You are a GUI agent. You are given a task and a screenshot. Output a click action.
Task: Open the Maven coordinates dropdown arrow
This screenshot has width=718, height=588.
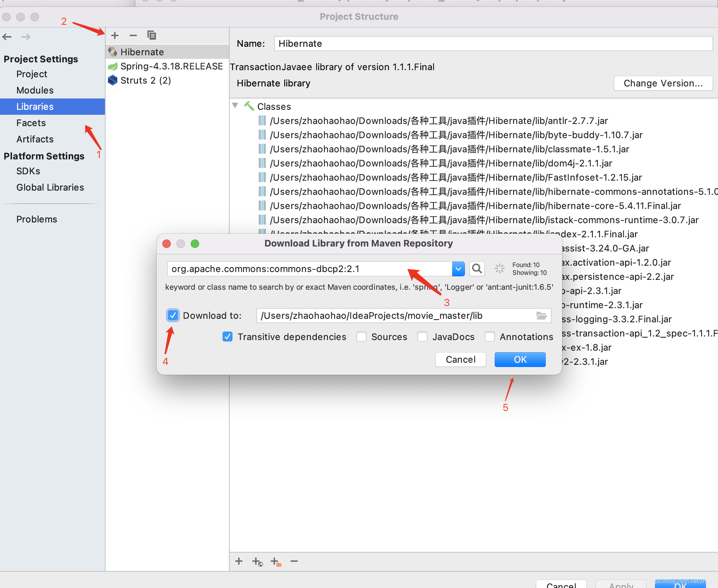point(458,269)
